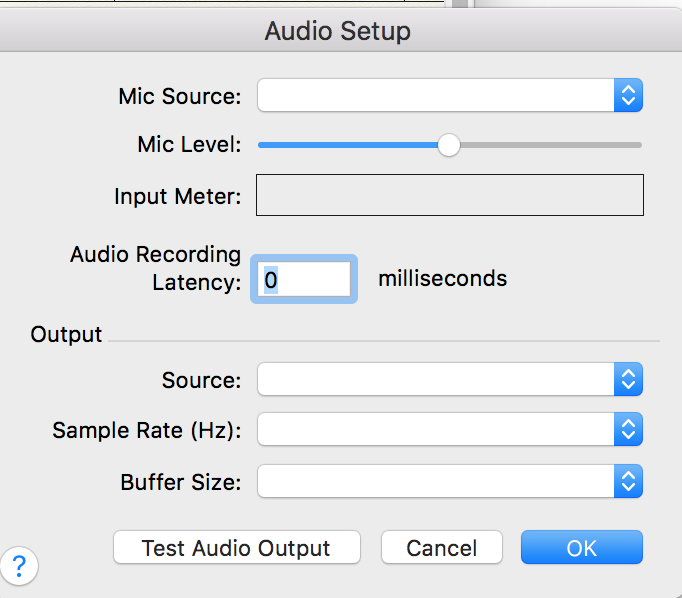This screenshot has width=682, height=598.
Task: Expand the Buffer Size dropdown arrows
Action: 628,482
